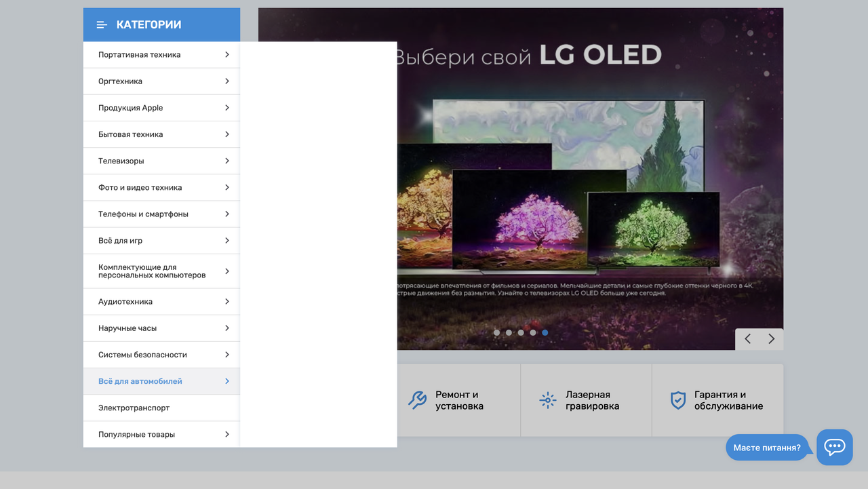The width and height of the screenshot is (868, 489).
Task: Go to next banner slide arrow
Action: coord(771,339)
